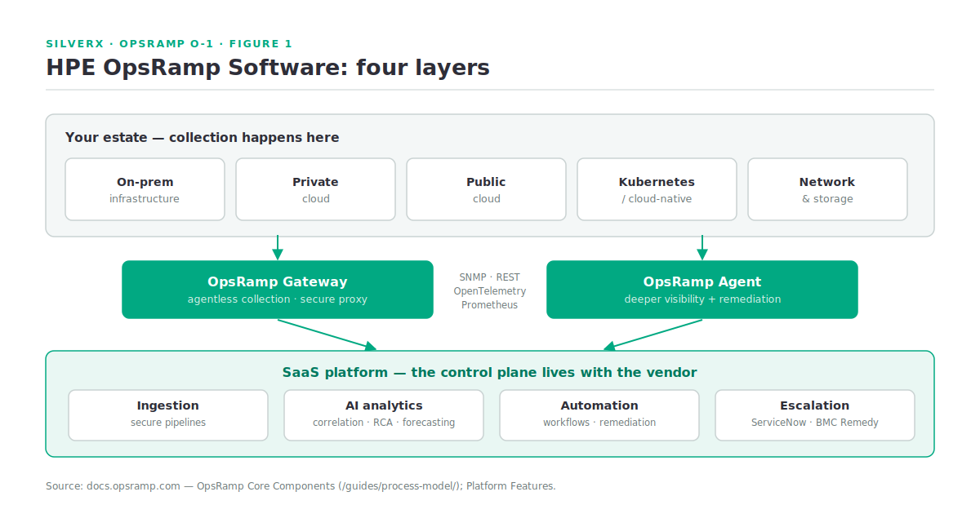
Task: Click 'Your estate — collection happens here' heading
Action: 203,137
